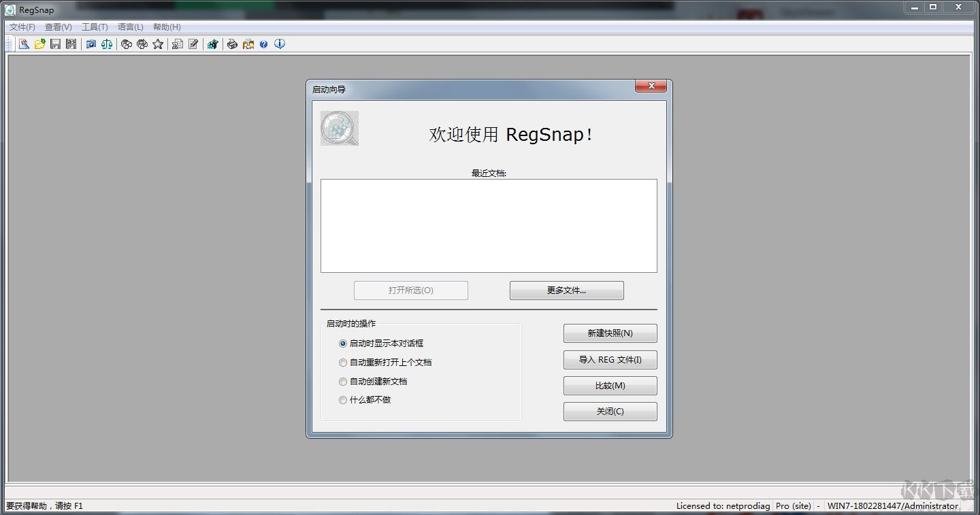The width and height of the screenshot is (980, 515).
Task: Click the report edit icon on the toolbar
Action: tap(176, 44)
